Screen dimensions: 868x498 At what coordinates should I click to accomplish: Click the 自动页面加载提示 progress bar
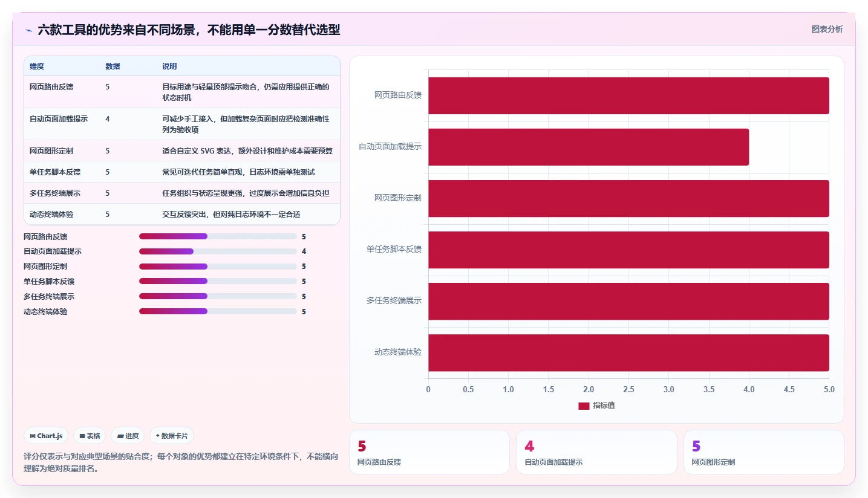pos(218,251)
